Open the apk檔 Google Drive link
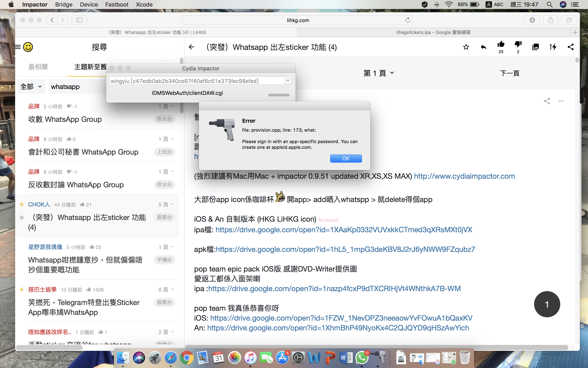This screenshot has height=368, width=588. coord(345,249)
